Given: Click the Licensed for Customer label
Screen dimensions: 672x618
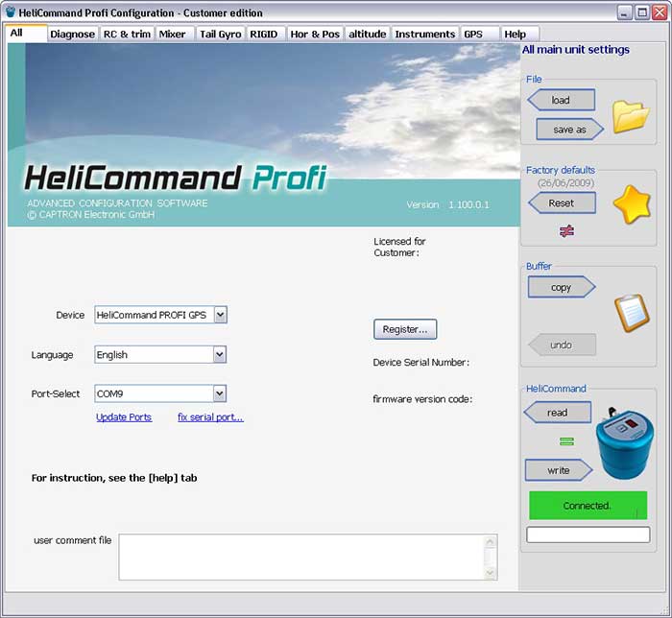Looking at the screenshot, I should click(399, 248).
